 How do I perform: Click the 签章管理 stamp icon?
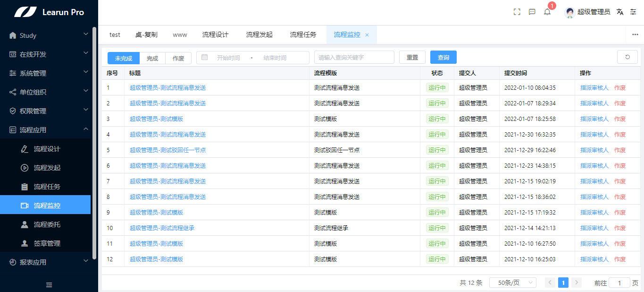pos(25,243)
